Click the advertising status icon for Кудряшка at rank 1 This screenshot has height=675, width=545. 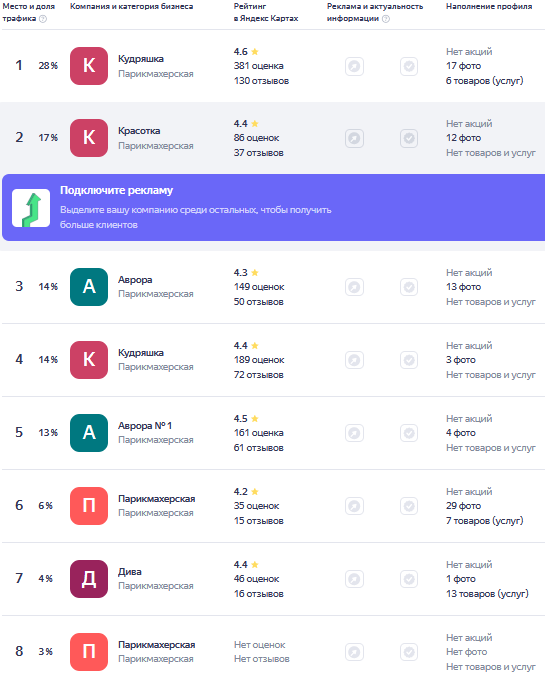click(354, 67)
